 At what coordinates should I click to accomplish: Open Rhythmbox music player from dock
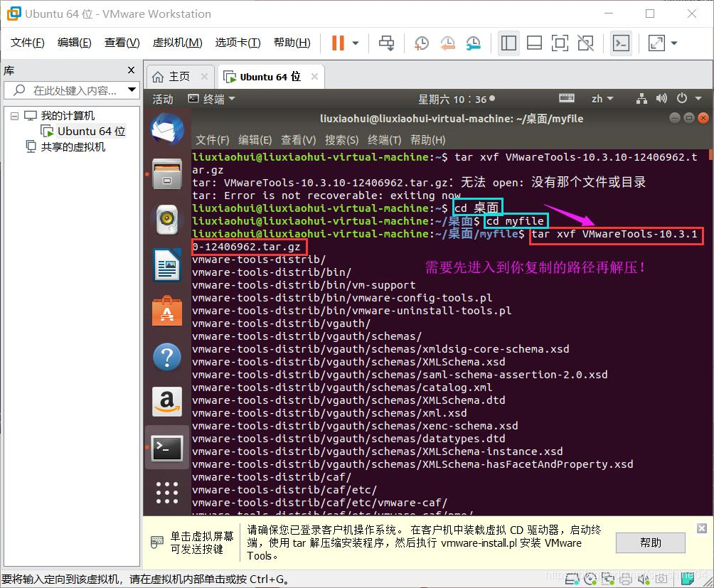[x=167, y=220]
